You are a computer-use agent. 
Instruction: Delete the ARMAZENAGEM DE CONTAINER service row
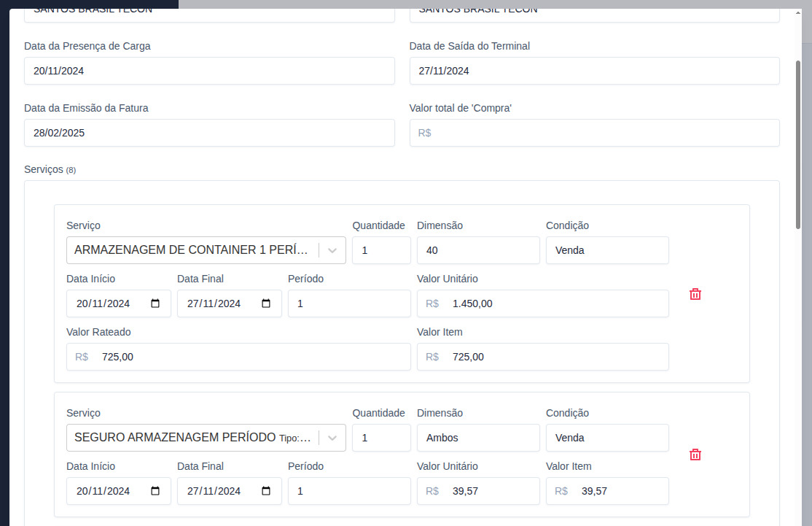(x=695, y=294)
